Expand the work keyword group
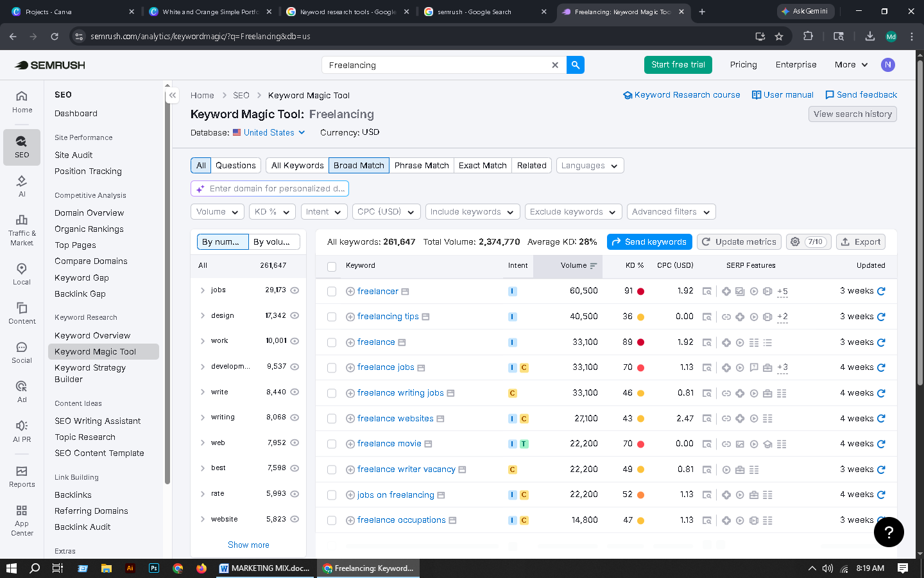This screenshot has width=924, height=578. point(203,341)
